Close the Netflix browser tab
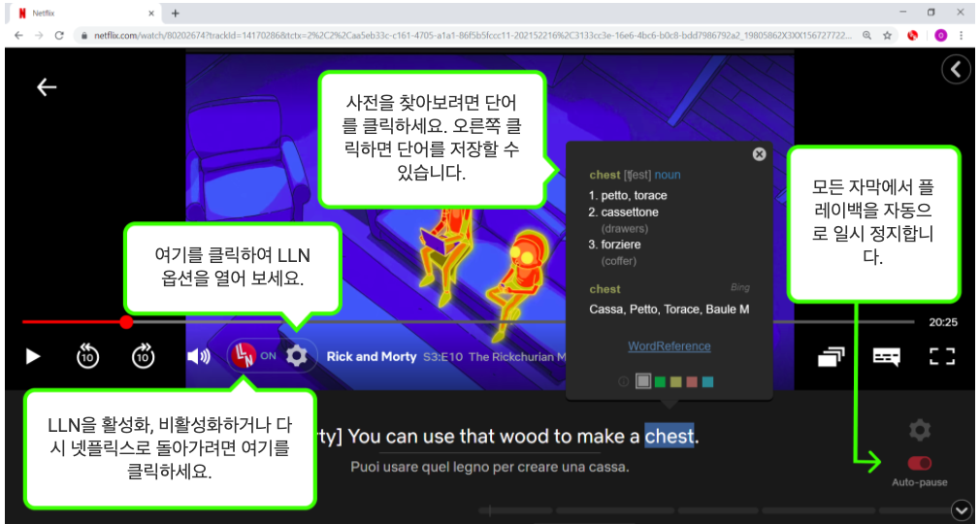 pyautogui.click(x=152, y=14)
